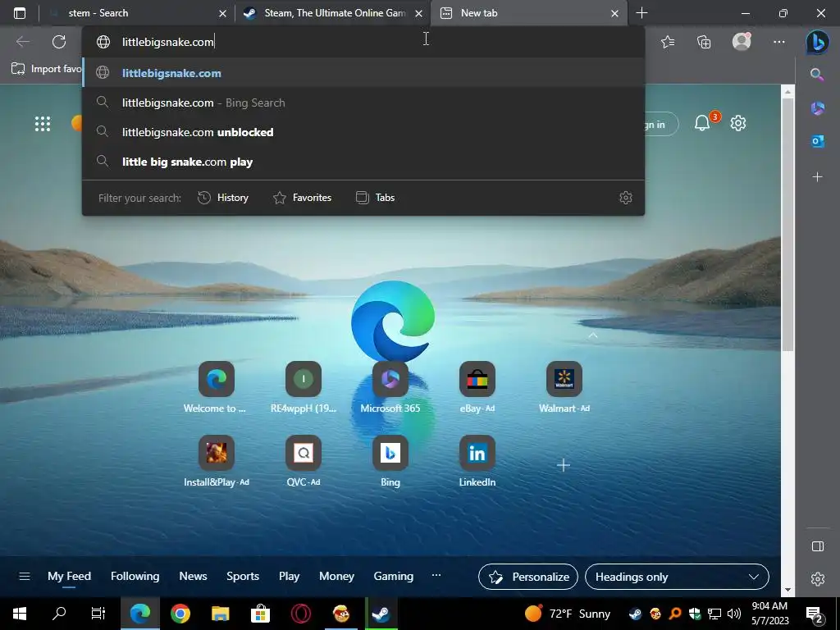
Task: Add a site to the sidebar
Action: [x=818, y=177]
